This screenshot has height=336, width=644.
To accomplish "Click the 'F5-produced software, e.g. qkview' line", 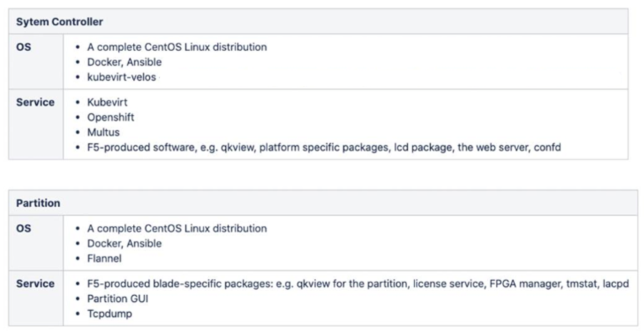I will [x=324, y=148].
